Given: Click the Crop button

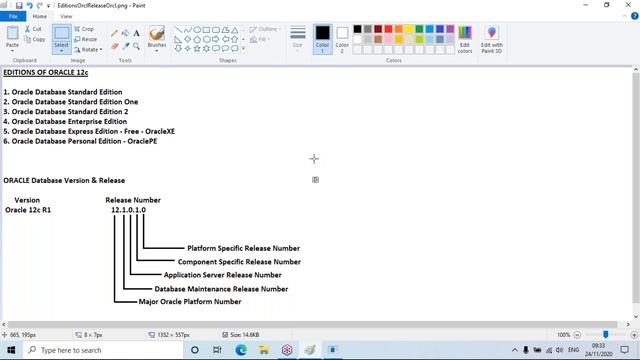Looking at the screenshot, I should [x=84, y=29].
